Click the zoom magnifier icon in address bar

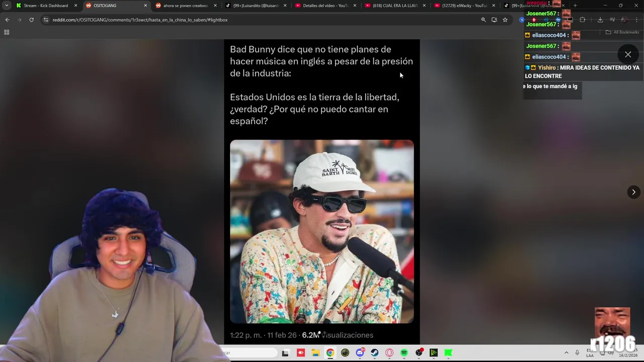(x=484, y=20)
